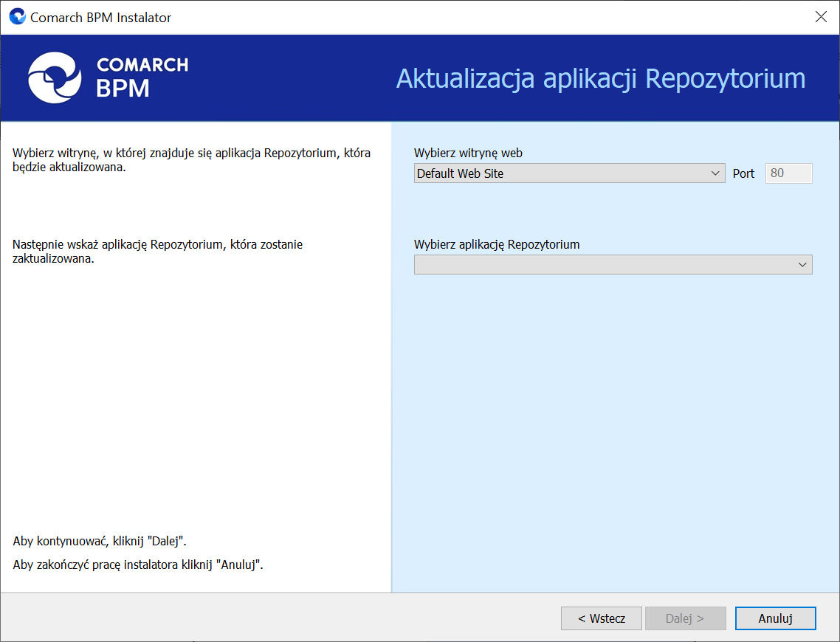Click text 'Aby zakończyć pracę instalatora kliknij "Anuluj".'
Screen dimensions: 840x642
tap(138, 565)
